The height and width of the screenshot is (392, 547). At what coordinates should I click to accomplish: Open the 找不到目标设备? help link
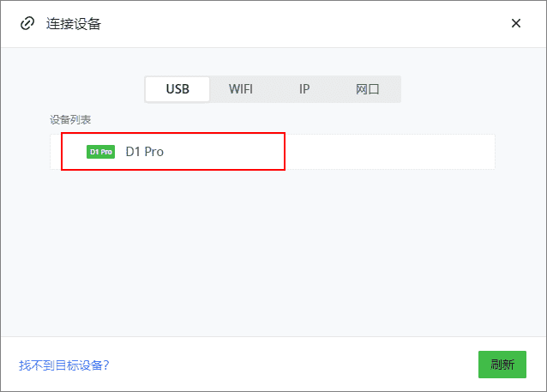click(63, 365)
